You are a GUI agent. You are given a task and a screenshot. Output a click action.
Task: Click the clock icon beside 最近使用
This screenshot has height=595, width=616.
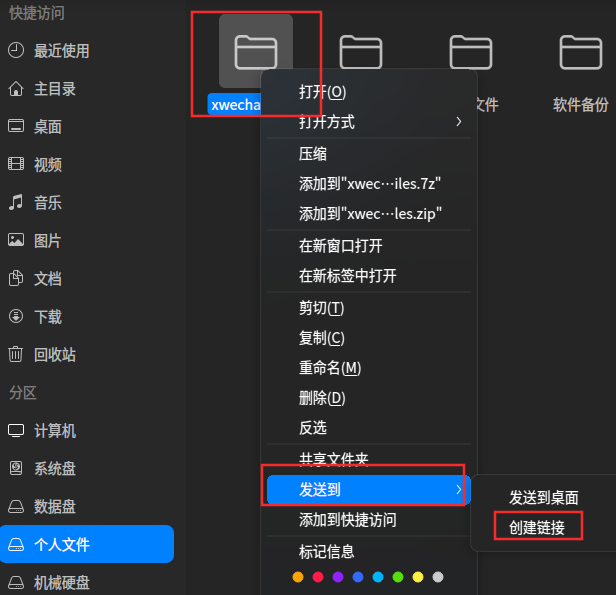coord(16,50)
